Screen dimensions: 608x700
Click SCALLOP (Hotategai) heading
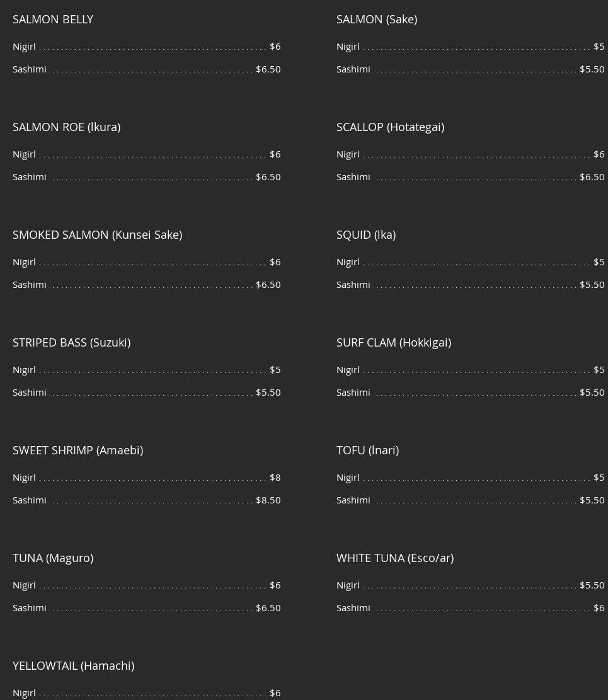[390, 127]
